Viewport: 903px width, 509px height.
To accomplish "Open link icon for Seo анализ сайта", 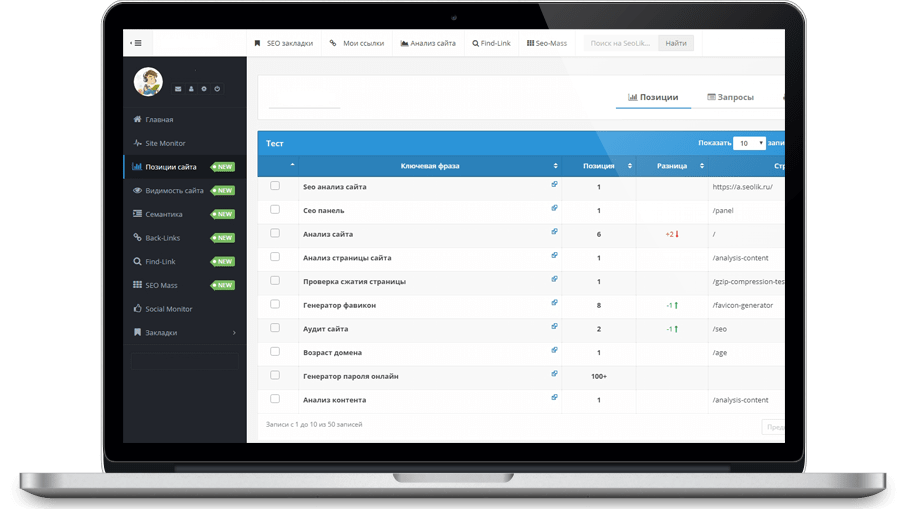I will (x=554, y=184).
